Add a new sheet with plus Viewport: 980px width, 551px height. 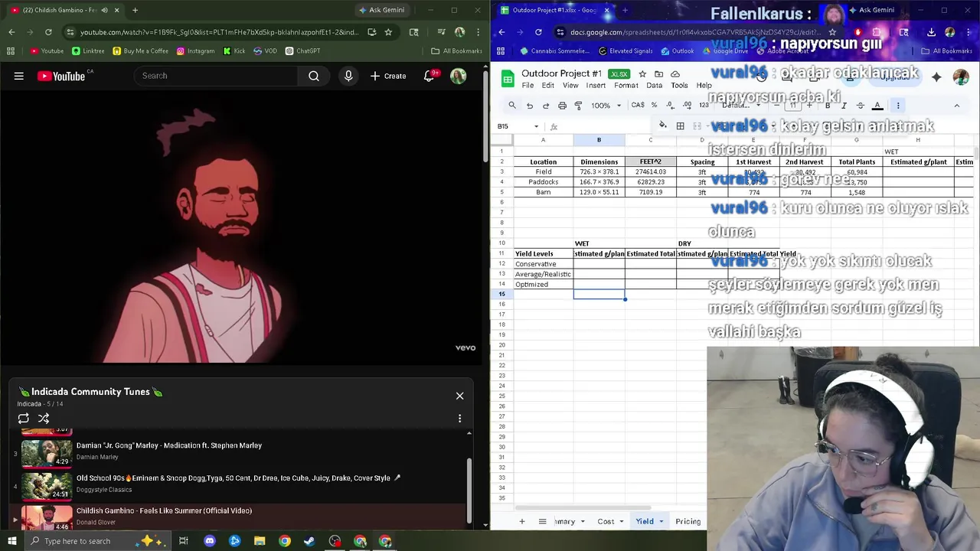522,521
